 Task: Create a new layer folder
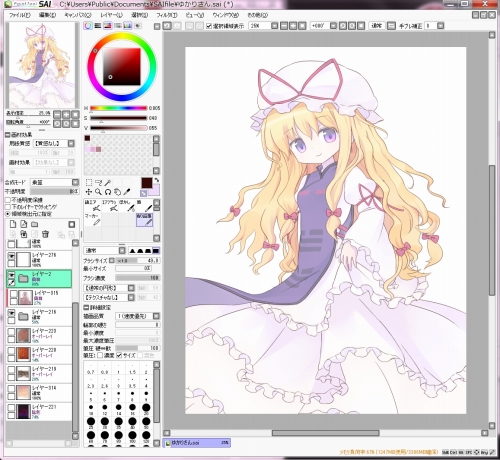[x=35, y=224]
